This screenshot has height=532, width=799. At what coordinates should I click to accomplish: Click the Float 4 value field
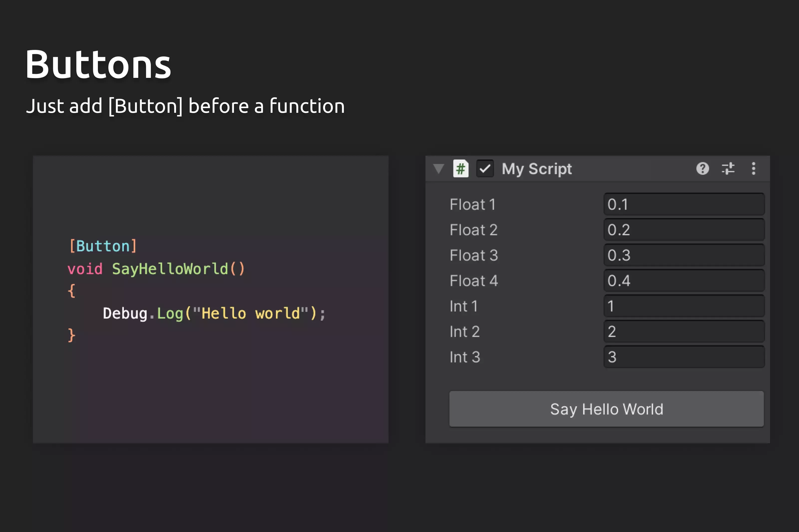click(684, 280)
